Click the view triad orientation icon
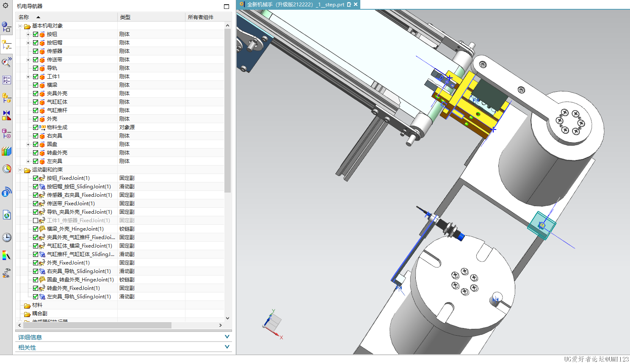This screenshot has height=364, width=630. (273, 325)
